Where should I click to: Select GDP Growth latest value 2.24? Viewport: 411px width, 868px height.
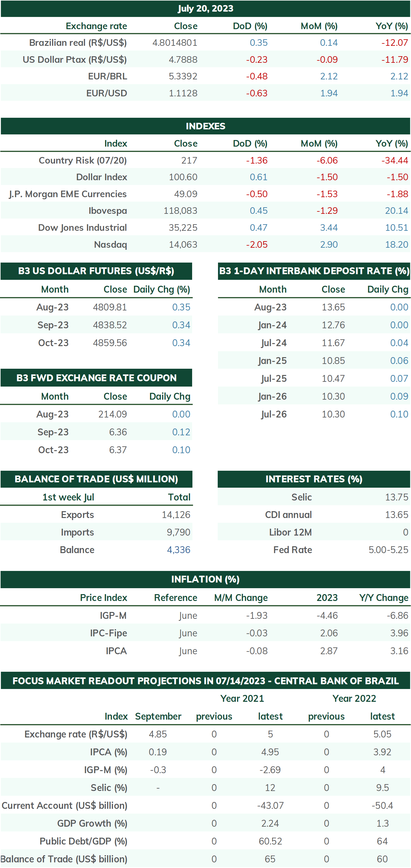point(270,823)
